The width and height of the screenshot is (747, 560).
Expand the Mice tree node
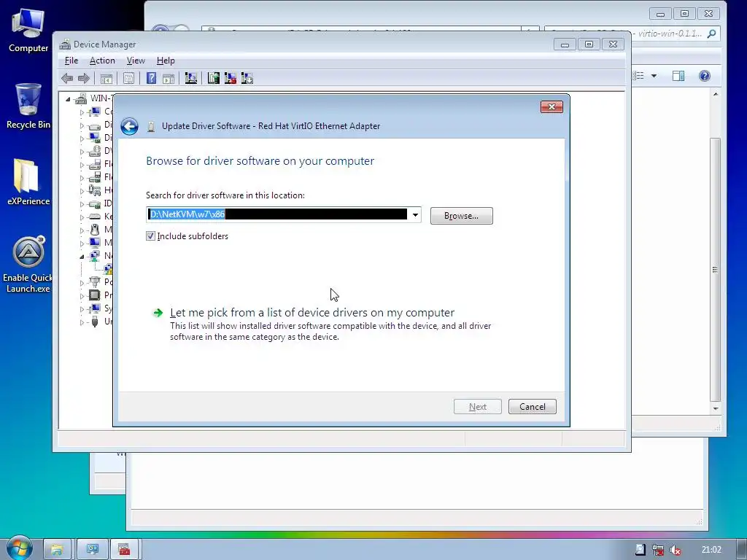click(x=82, y=230)
